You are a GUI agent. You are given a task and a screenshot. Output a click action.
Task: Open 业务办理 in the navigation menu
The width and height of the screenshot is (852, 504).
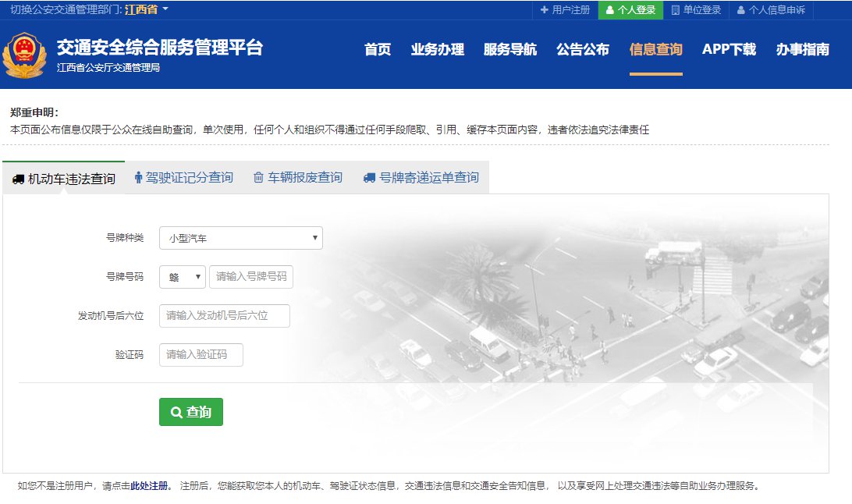(437, 50)
